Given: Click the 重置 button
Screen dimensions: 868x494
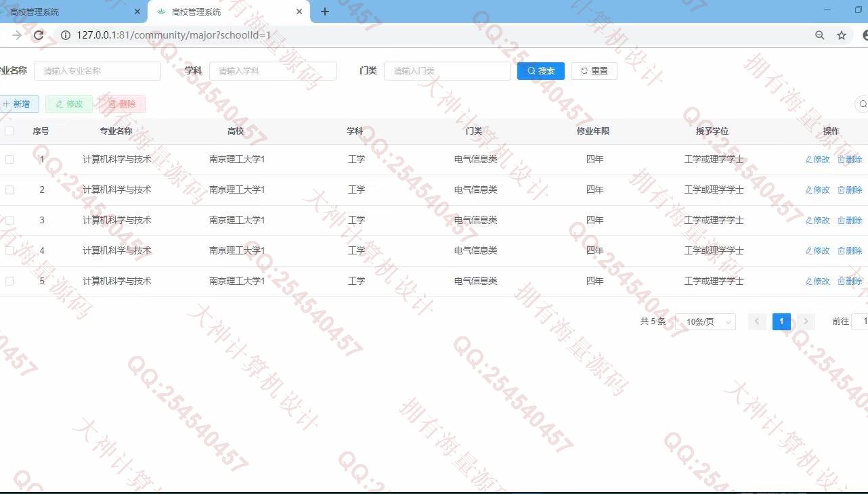Looking at the screenshot, I should pos(594,71).
